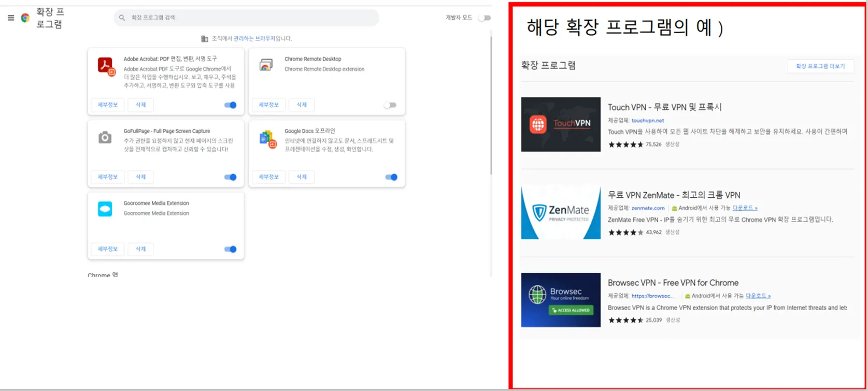This screenshot has height=391, width=868.
Task: Click the Browsec star rating
Action: pos(625,320)
